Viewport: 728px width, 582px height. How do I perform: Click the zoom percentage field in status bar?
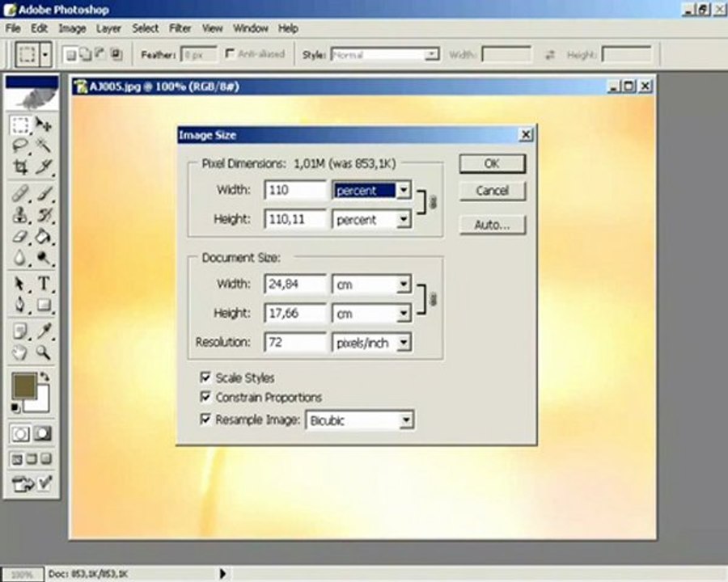point(23,574)
